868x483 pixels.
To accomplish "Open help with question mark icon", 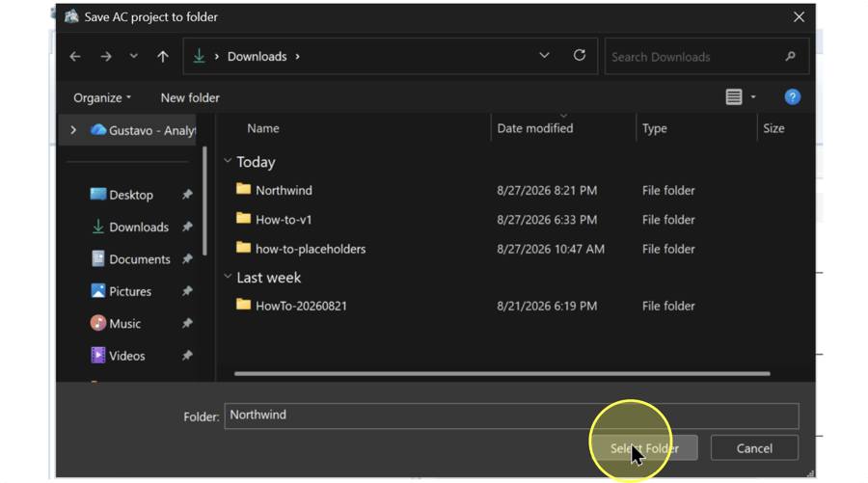I will [x=792, y=97].
